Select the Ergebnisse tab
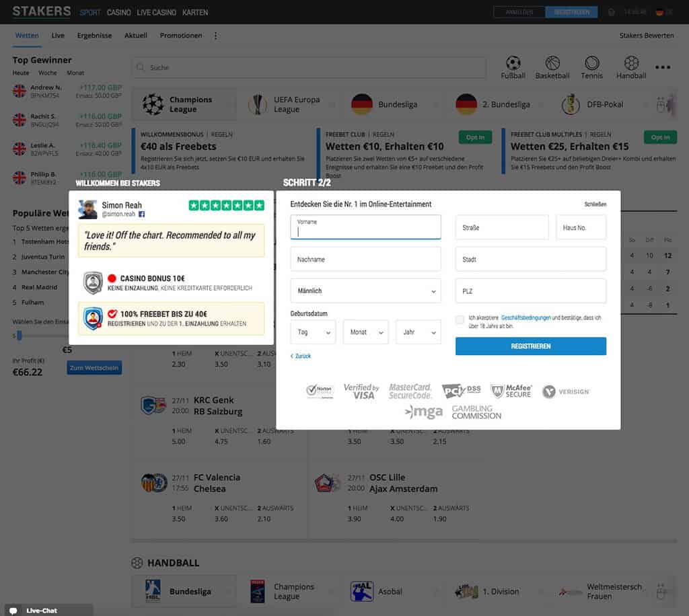Viewport: 689px width, 616px height. (94, 36)
